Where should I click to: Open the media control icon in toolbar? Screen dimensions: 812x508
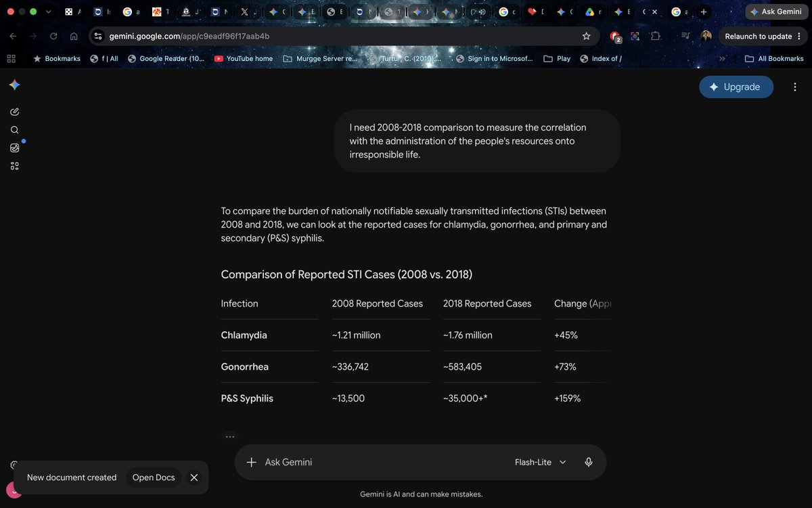pyautogui.click(x=686, y=36)
